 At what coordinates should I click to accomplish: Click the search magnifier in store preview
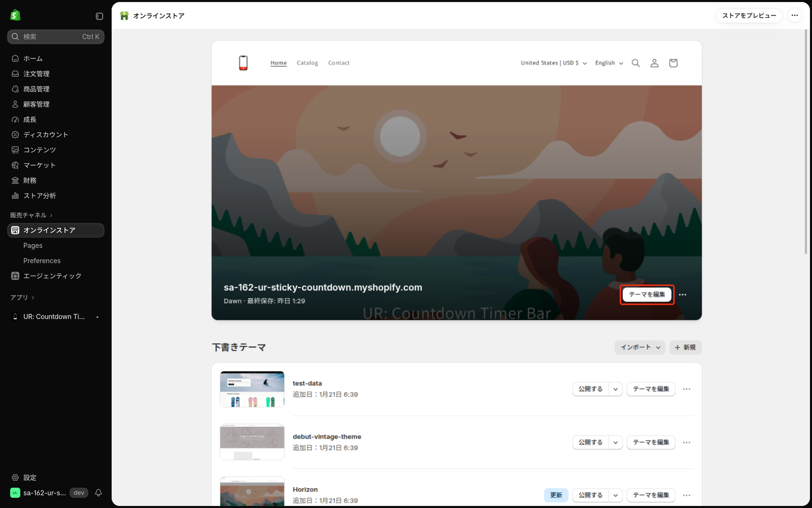635,63
